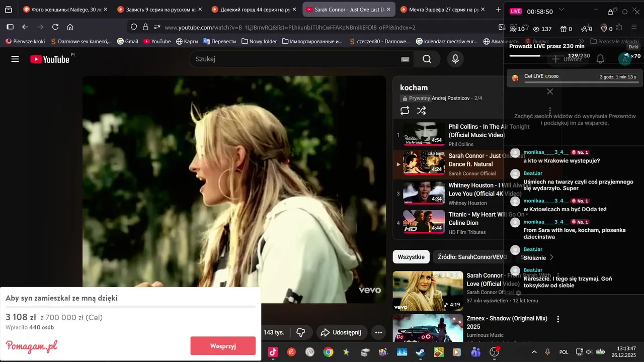Image resolution: width=644 pixels, height=362 pixels.
Task: Select the Wszystkie filter chip
Action: click(411, 257)
